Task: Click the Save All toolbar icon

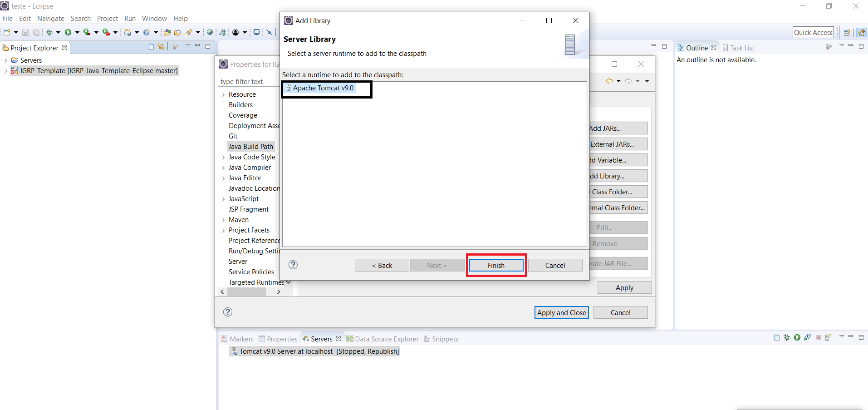Action: pos(36,32)
